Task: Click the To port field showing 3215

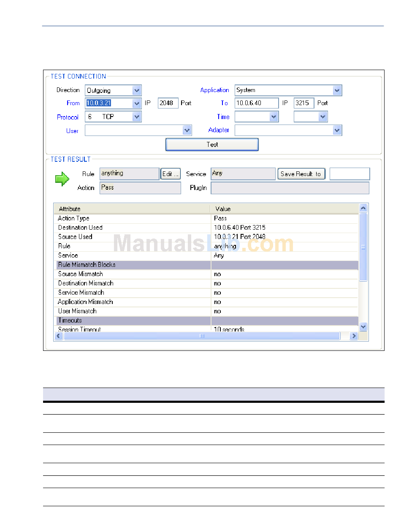Action: pyautogui.click(x=304, y=103)
